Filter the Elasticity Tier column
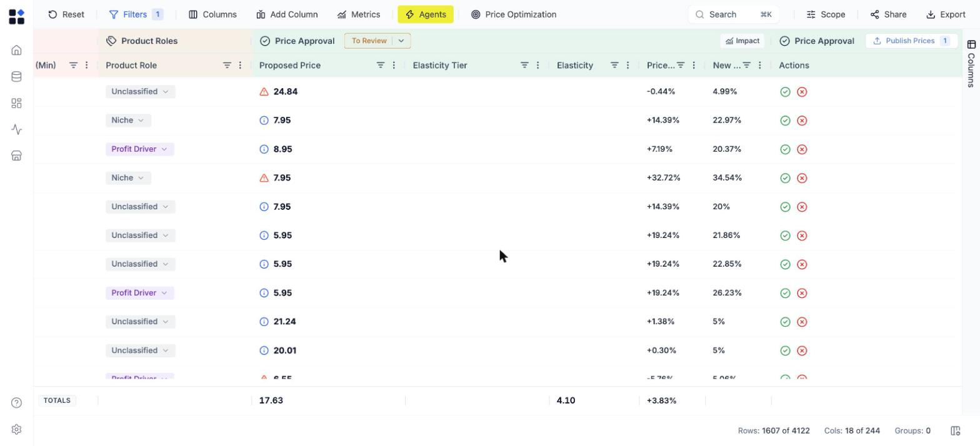Screen dimensions: 980x446 [524, 65]
